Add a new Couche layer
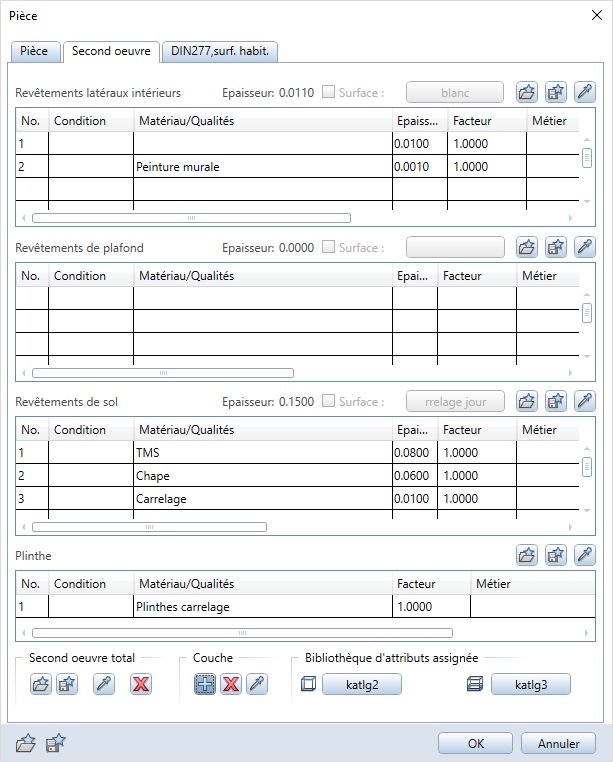 tap(205, 684)
